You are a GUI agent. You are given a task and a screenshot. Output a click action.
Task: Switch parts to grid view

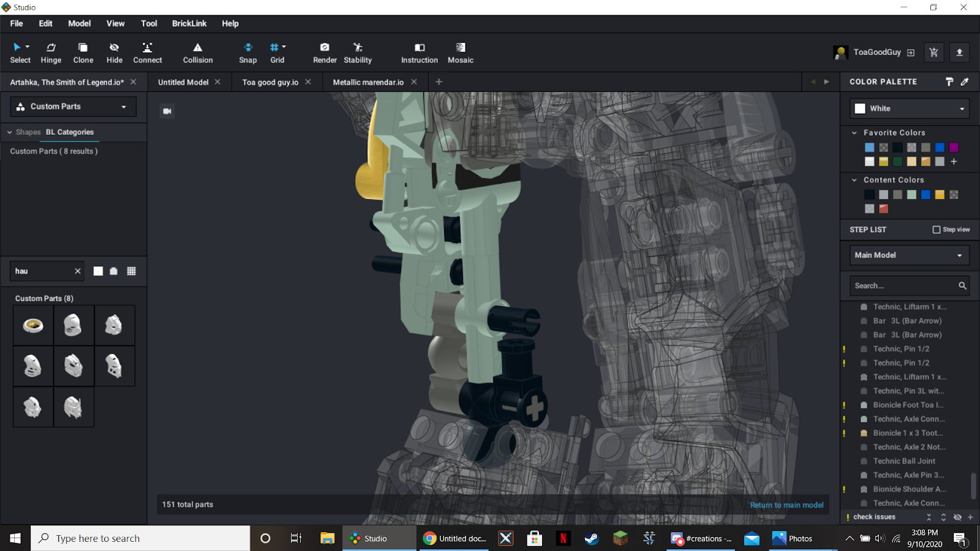pos(131,271)
